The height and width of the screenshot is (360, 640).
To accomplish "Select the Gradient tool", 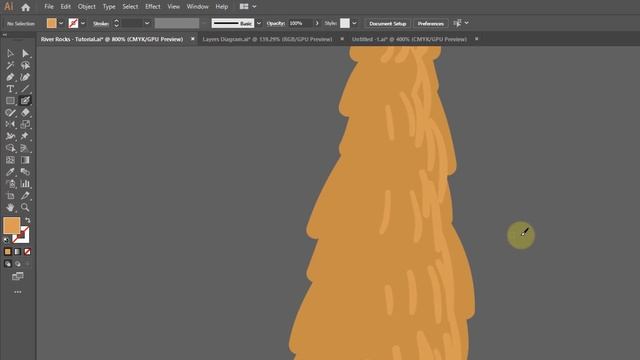I will pos(25,160).
